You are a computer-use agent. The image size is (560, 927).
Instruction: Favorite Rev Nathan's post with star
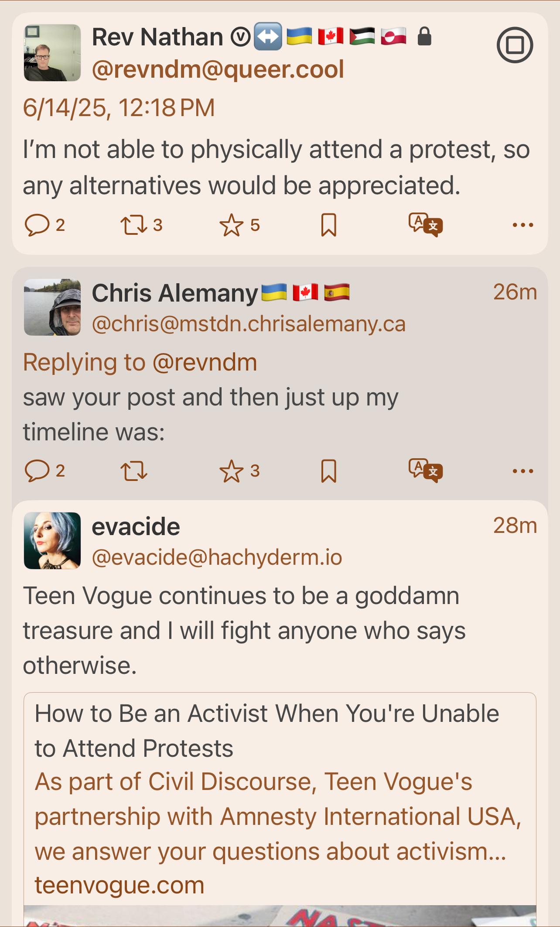coord(231,225)
